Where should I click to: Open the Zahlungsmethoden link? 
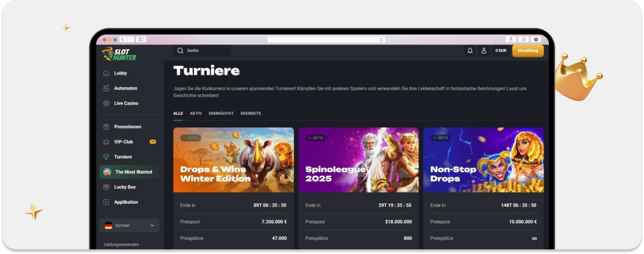(x=121, y=245)
